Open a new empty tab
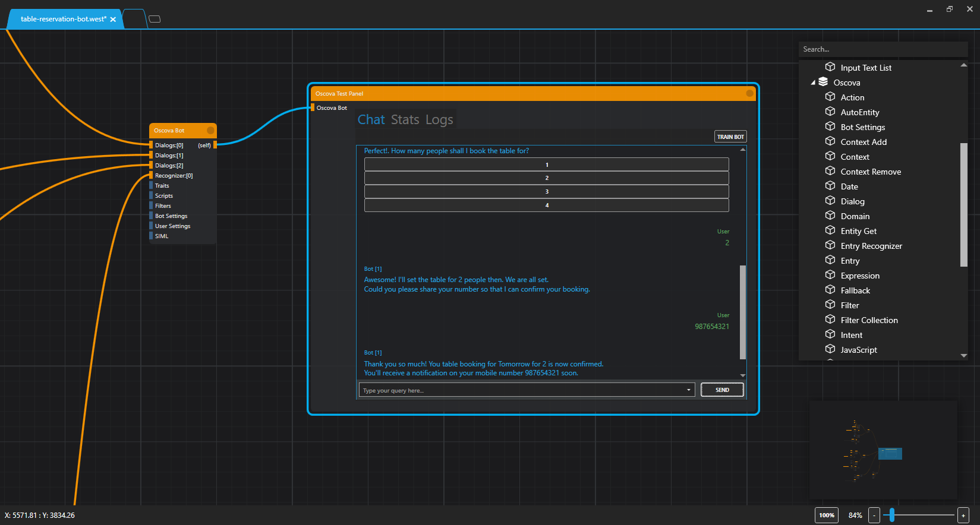This screenshot has height=525, width=980. click(x=135, y=19)
